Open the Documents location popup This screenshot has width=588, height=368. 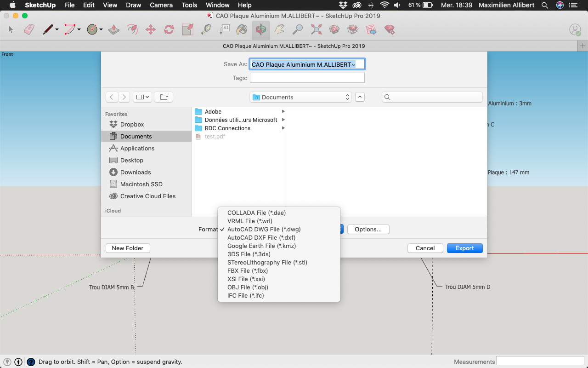[x=301, y=97]
